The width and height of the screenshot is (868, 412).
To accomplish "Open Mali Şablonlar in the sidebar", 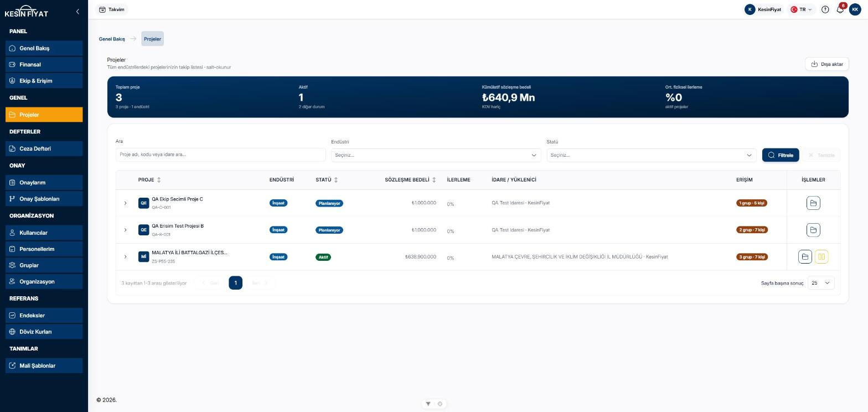I will tap(44, 365).
